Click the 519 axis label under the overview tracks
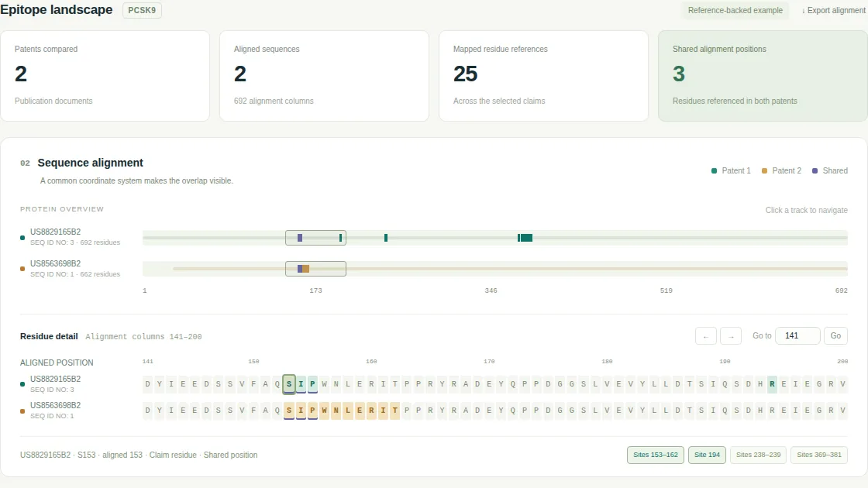This screenshot has width=868, height=488. tap(666, 290)
